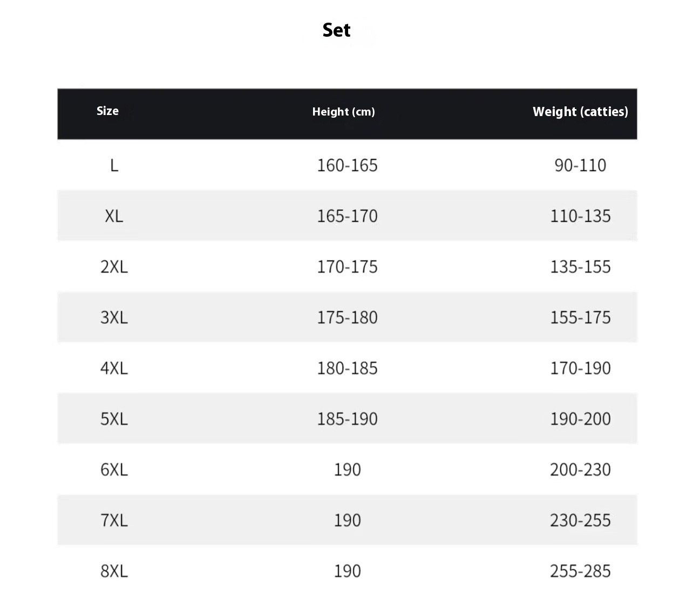Click the Set title heading
The width and height of the screenshot is (693, 616).
tap(336, 30)
